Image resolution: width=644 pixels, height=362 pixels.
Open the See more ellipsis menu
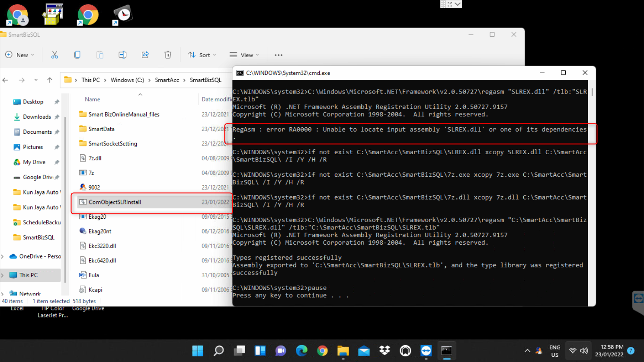tap(279, 55)
